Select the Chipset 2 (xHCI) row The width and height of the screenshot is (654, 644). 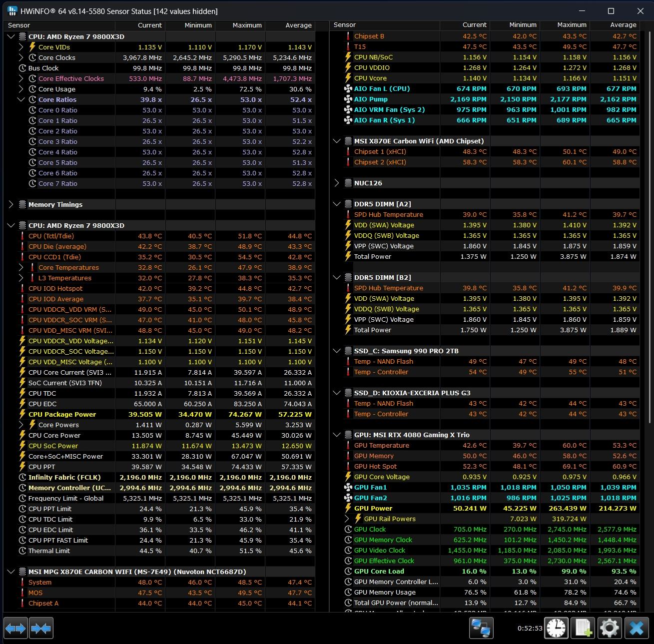485,162
